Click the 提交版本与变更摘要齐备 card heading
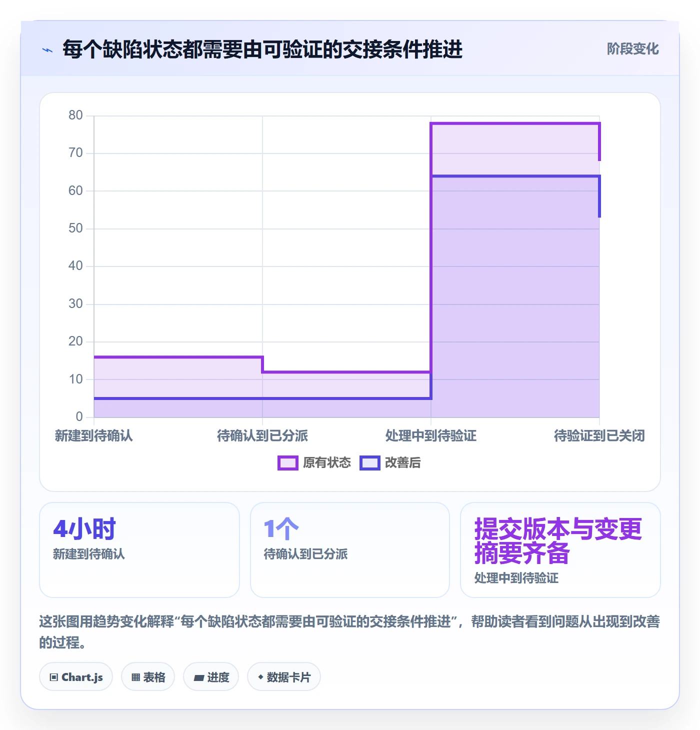This screenshot has height=730, width=700. point(558,541)
